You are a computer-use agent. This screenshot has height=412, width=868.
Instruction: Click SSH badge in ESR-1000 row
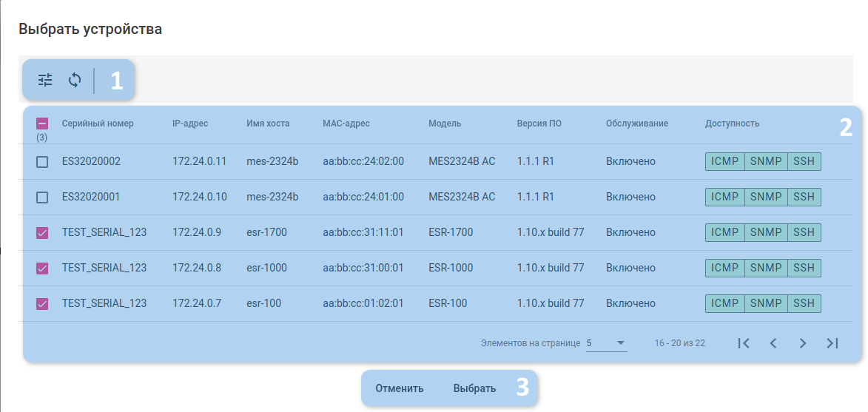[804, 268]
